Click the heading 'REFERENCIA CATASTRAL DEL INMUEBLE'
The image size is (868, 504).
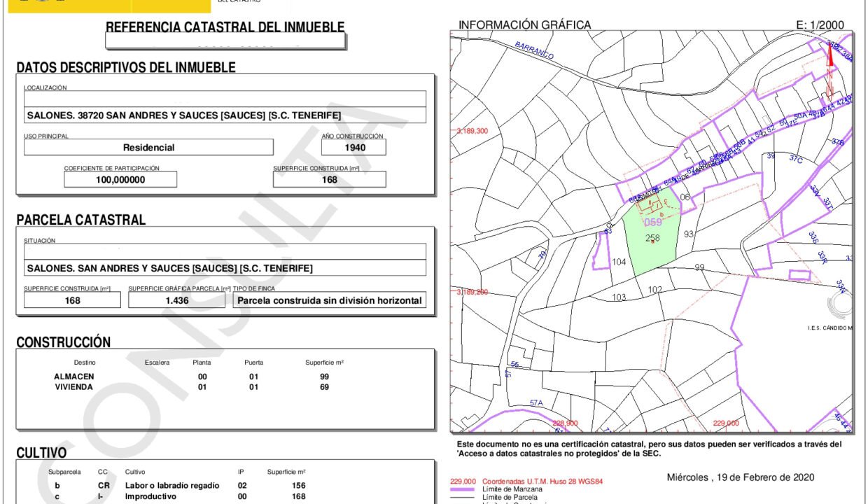point(225,27)
